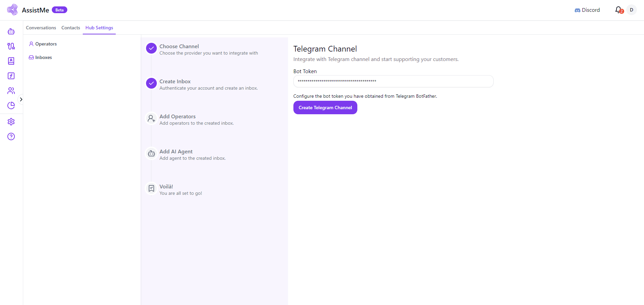Click the Create Inbox completed checkmark
Viewport: 644px width, 305px height.
(x=151, y=83)
